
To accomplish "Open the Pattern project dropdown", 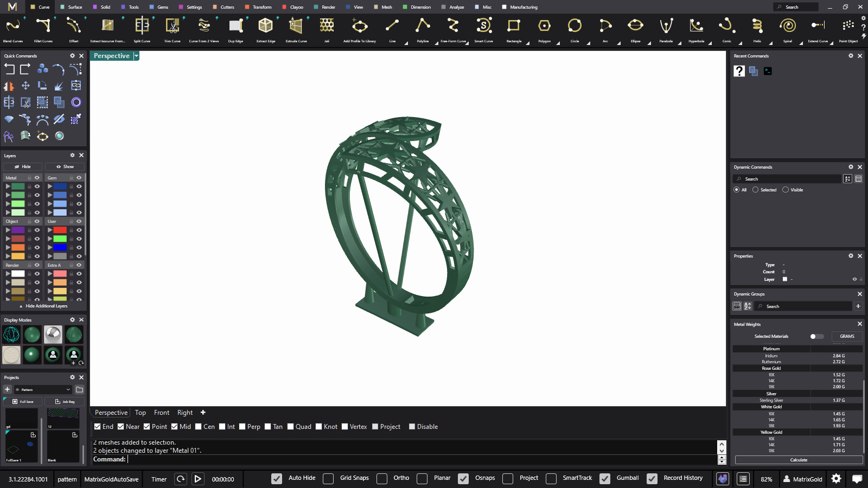I will click(x=43, y=389).
